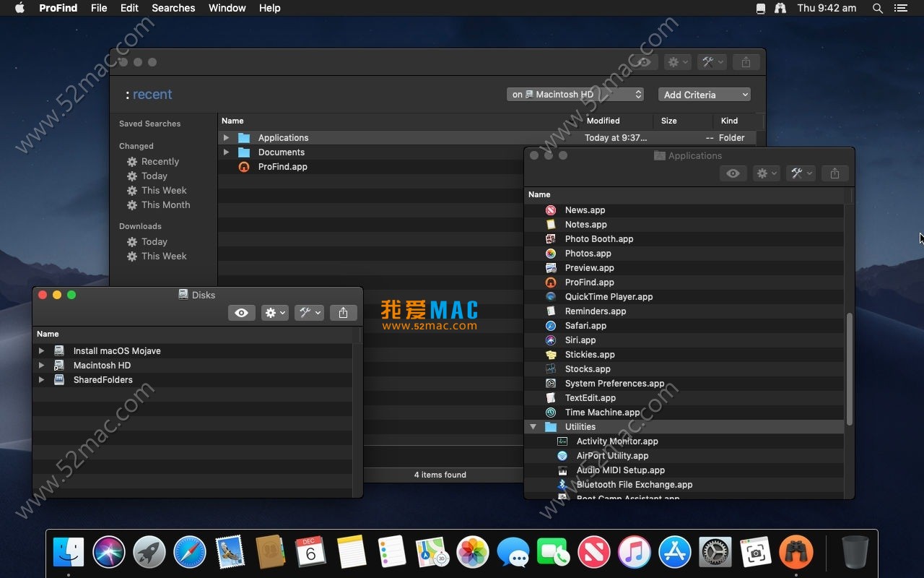Select the This Week search under Changed
Image resolution: width=924 pixels, height=578 pixels.
[x=164, y=190]
